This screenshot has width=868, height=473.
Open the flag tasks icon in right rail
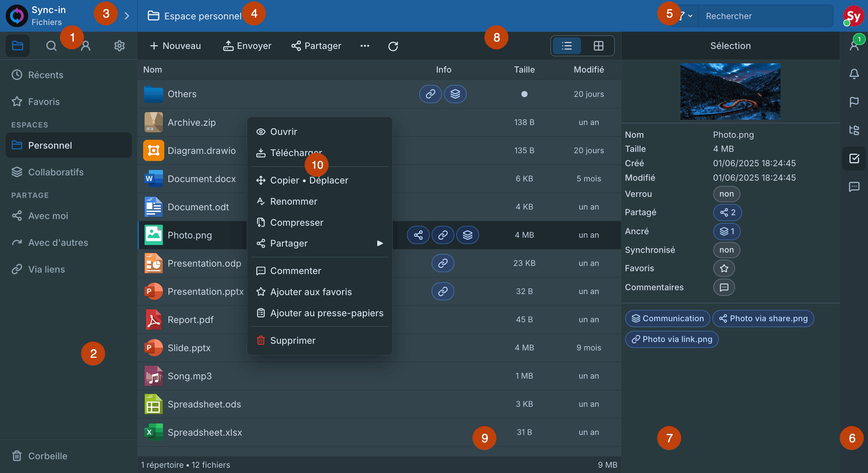coord(854,102)
